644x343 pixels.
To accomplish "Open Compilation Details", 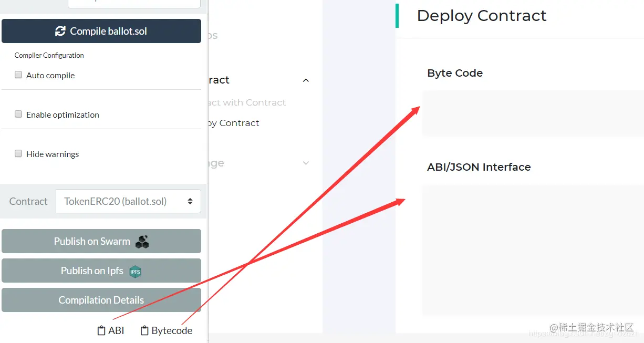I will tap(101, 300).
